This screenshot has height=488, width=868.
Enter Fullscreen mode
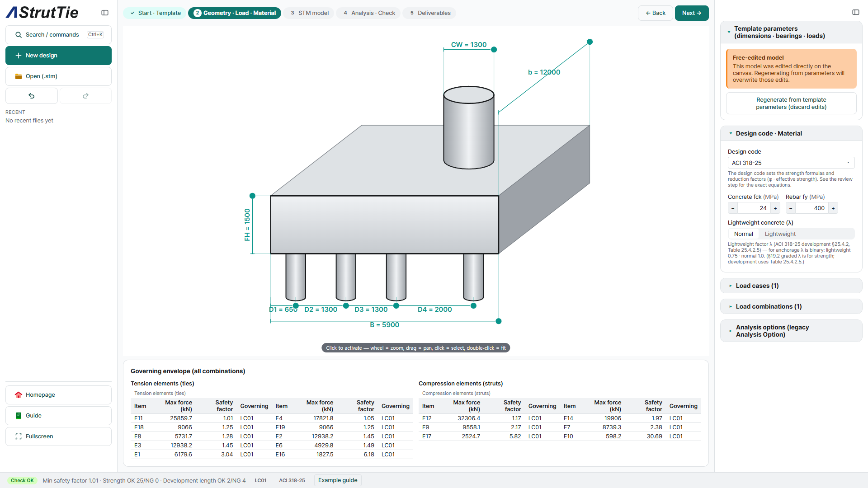pyautogui.click(x=58, y=436)
